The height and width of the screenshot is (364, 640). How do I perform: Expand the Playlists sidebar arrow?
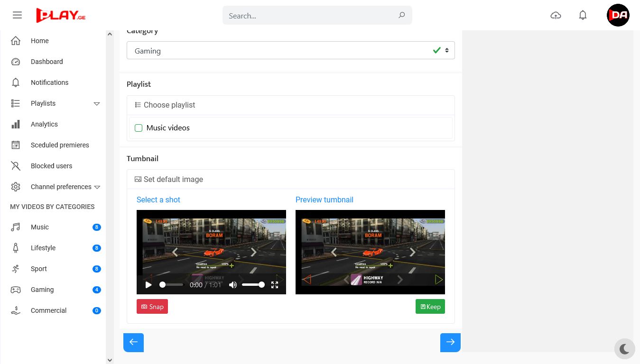point(97,103)
